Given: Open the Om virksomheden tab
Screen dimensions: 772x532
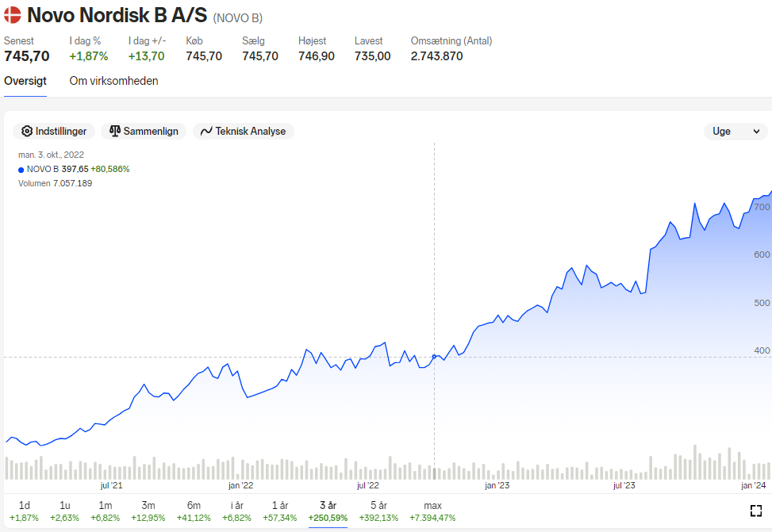Looking at the screenshot, I should pos(113,81).
